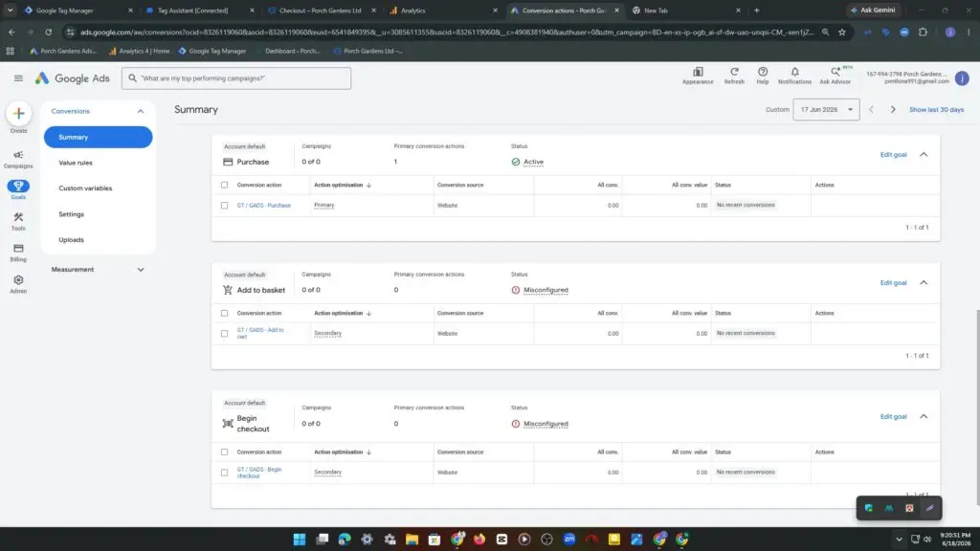Open browser extensions puzzle icon

[x=924, y=32]
